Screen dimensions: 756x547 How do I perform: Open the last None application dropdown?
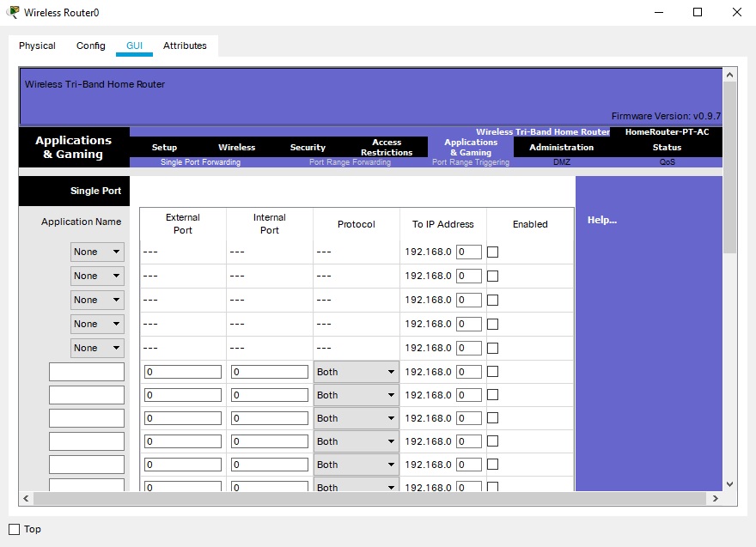(96, 348)
